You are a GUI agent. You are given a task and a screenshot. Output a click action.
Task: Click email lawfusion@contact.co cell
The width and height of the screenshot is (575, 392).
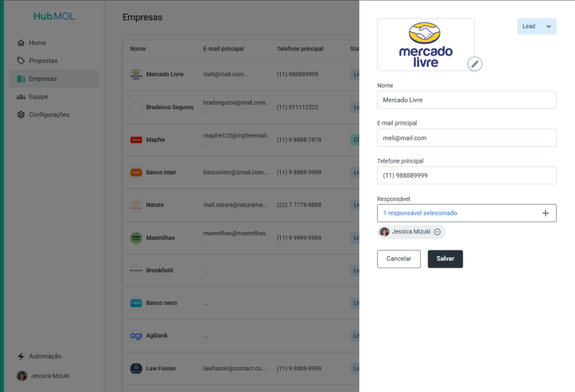tap(235, 368)
